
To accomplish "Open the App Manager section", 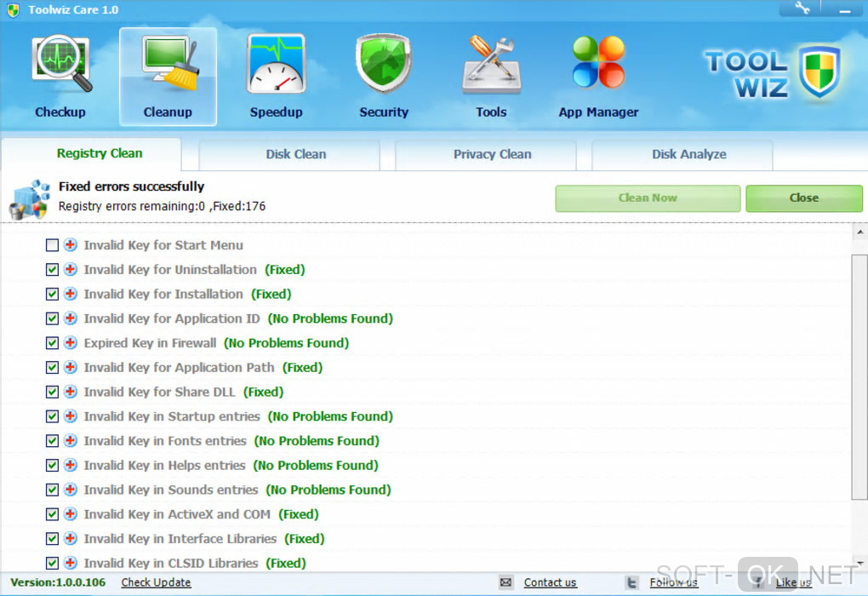I will [598, 77].
